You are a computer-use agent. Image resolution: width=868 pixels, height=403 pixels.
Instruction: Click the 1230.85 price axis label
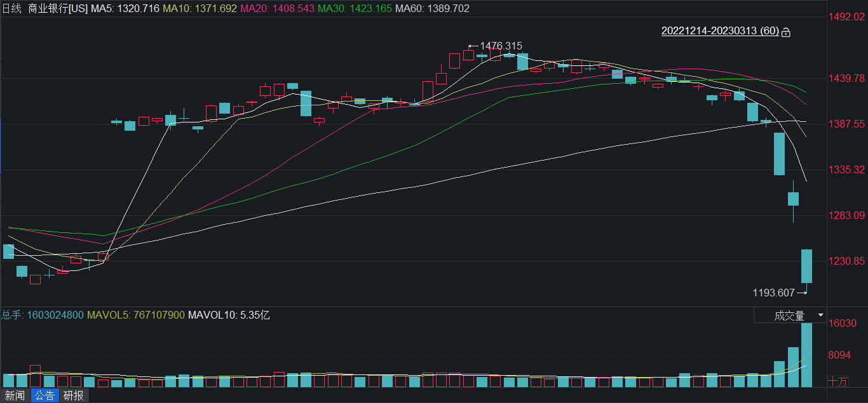(847, 261)
